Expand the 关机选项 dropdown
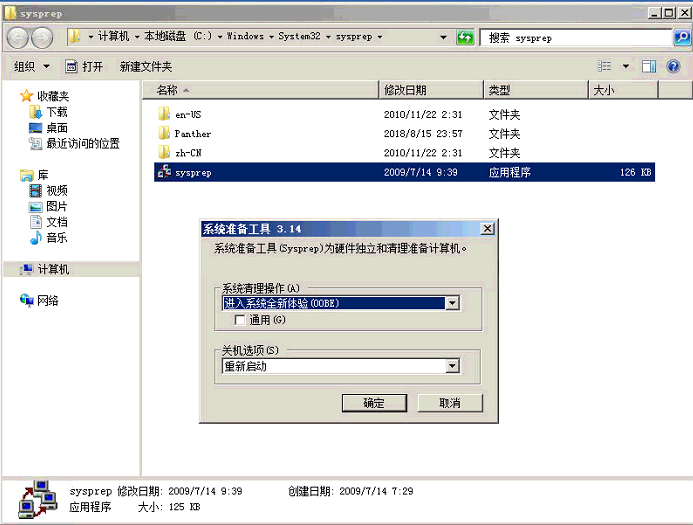The width and height of the screenshot is (693, 525). (x=452, y=366)
